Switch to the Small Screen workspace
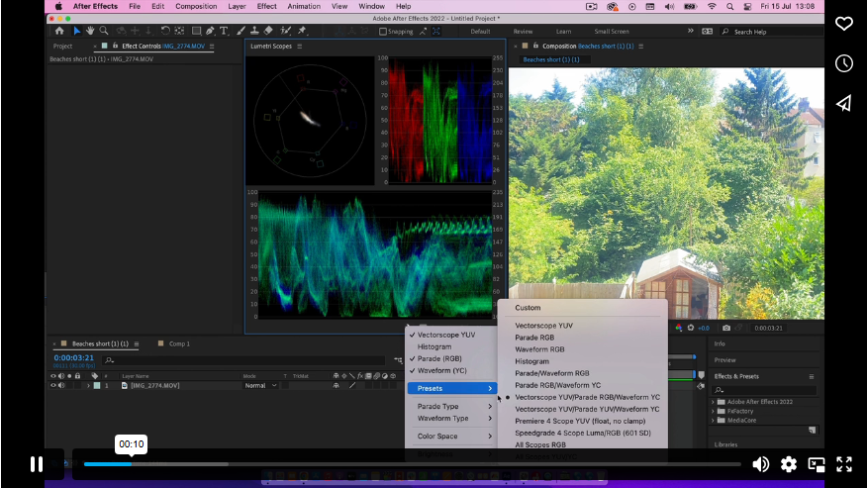Viewport: 868px width, 488px height. pyautogui.click(x=611, y=32)
